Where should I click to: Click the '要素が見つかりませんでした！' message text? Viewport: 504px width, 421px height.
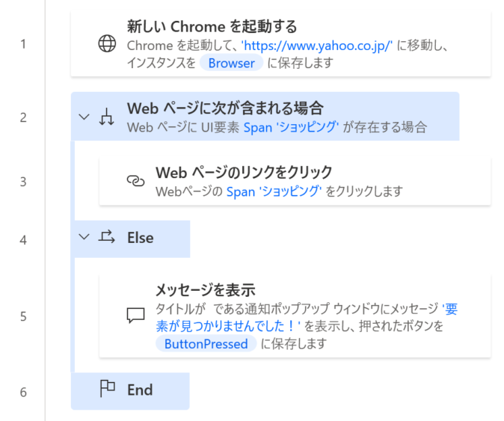pos(307,318)
